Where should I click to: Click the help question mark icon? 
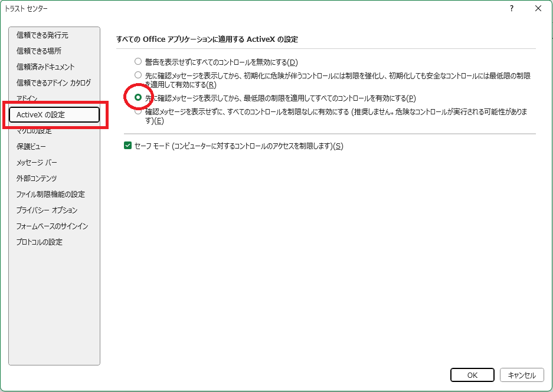[x=512, y=8]
